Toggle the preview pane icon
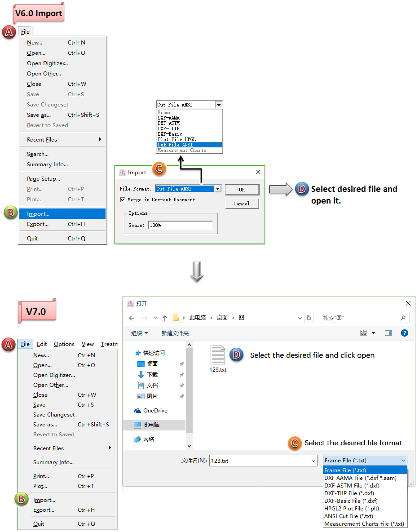This screenshot has width=419, height=532. [388, 333]
